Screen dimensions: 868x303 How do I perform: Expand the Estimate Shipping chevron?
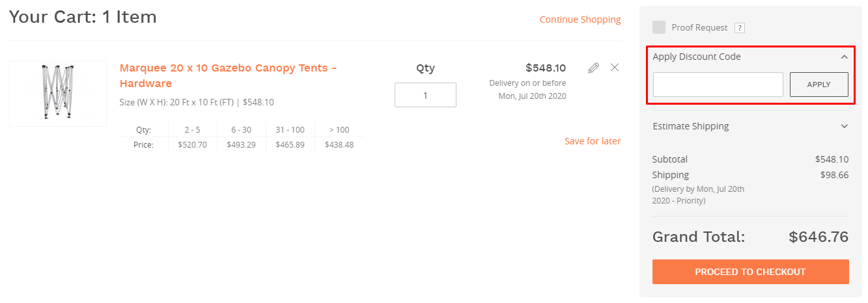click(844, 126)
